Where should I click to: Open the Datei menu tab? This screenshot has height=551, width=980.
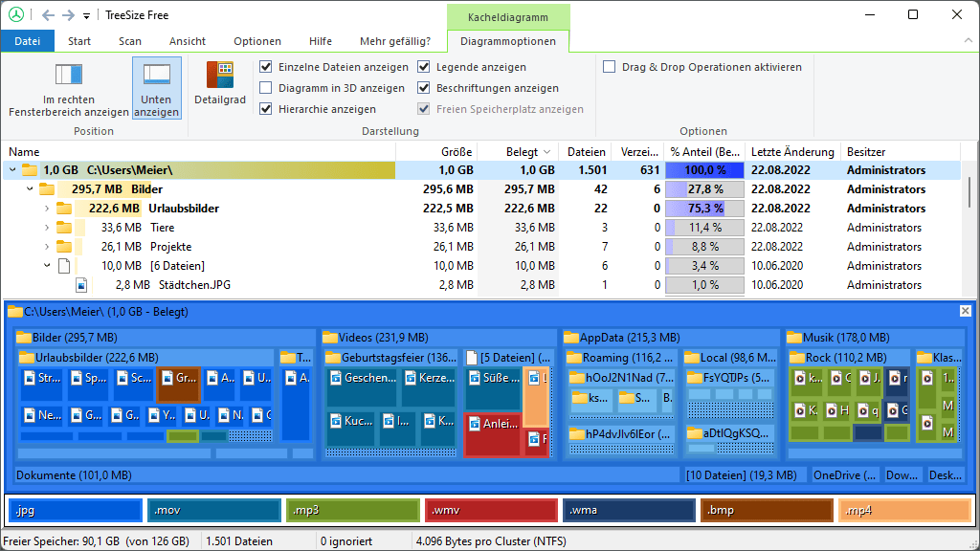point(28,41)
